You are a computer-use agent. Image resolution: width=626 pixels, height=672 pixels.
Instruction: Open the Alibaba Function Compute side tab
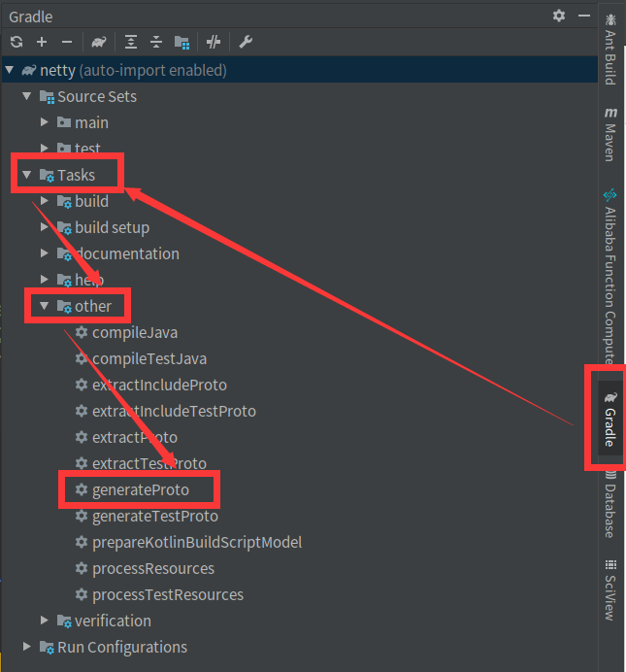pyautogui.click(x=610, y=277)
